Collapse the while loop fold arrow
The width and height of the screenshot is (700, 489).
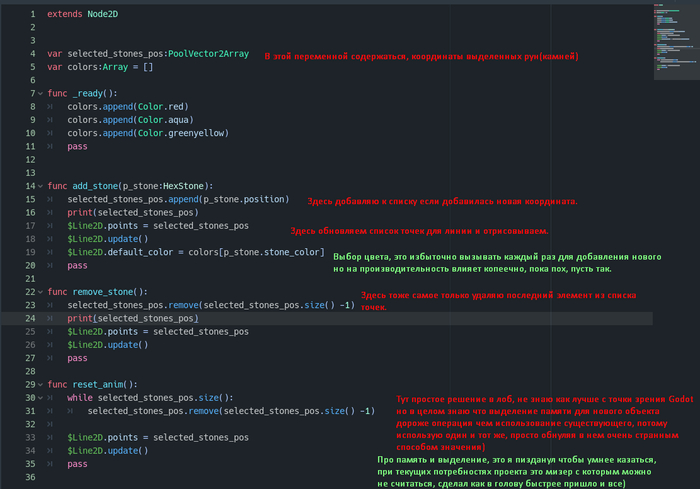pyautogui.click(x=39, y=397)
